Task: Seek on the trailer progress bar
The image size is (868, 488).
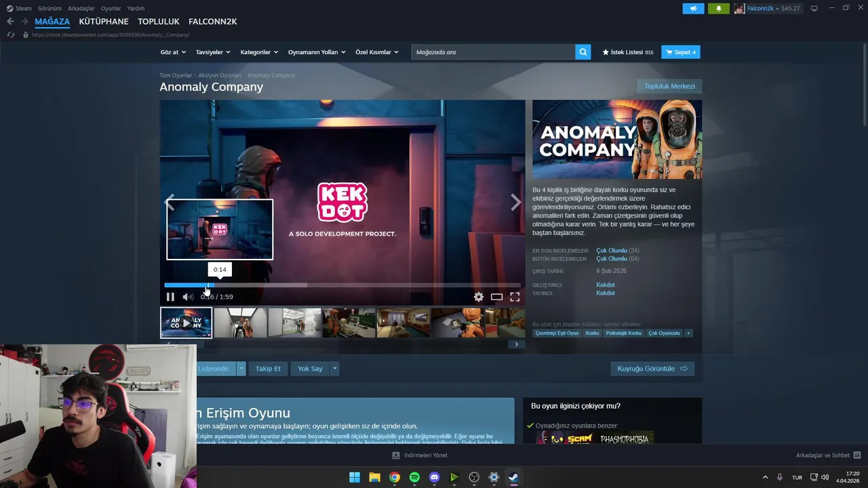Action: pyautogui.click(x=342, y=285)
